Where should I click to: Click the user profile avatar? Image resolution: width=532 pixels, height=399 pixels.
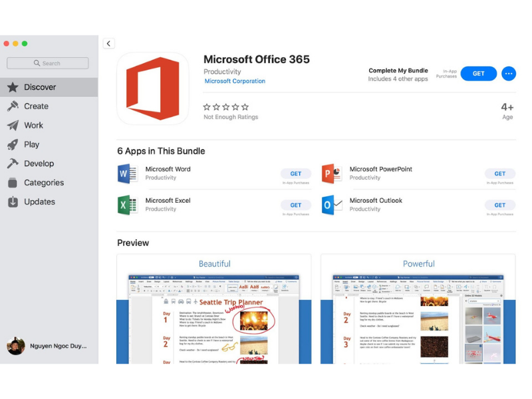[15, 346]
